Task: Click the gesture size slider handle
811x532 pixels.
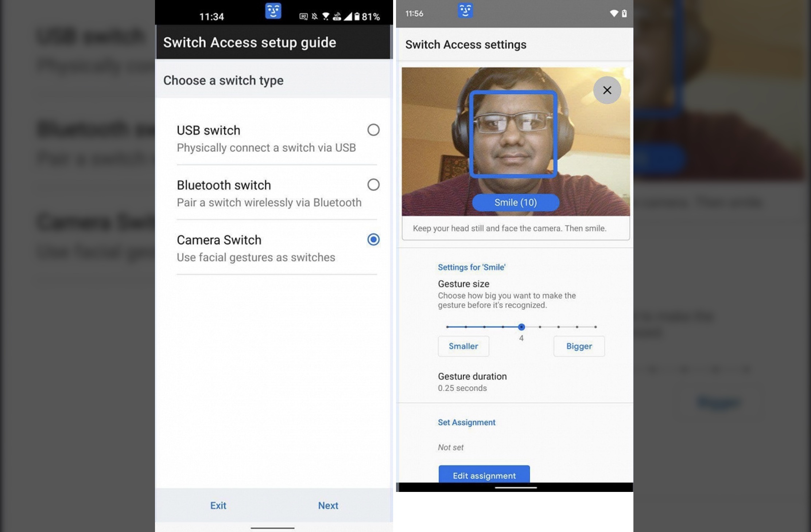Action: tap(521, 327)
